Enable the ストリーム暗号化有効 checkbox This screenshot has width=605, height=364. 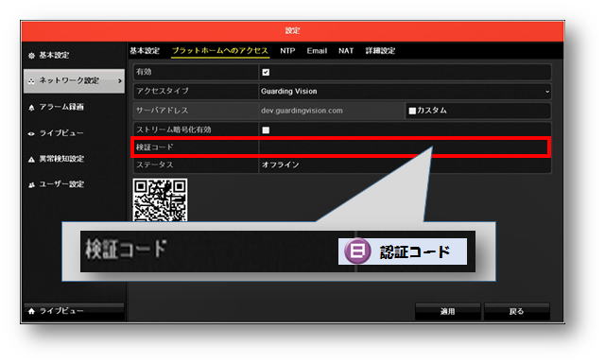point(266,130)
